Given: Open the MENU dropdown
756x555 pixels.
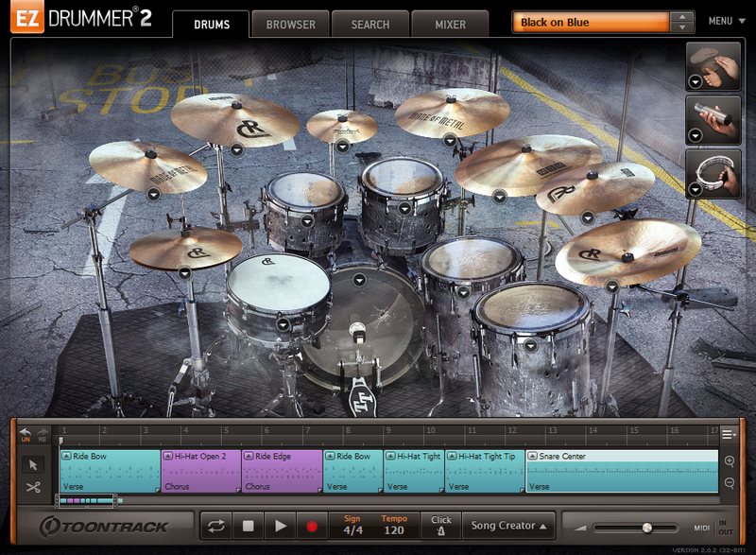Looking at the screenshot, I should (x=727, y=21).
